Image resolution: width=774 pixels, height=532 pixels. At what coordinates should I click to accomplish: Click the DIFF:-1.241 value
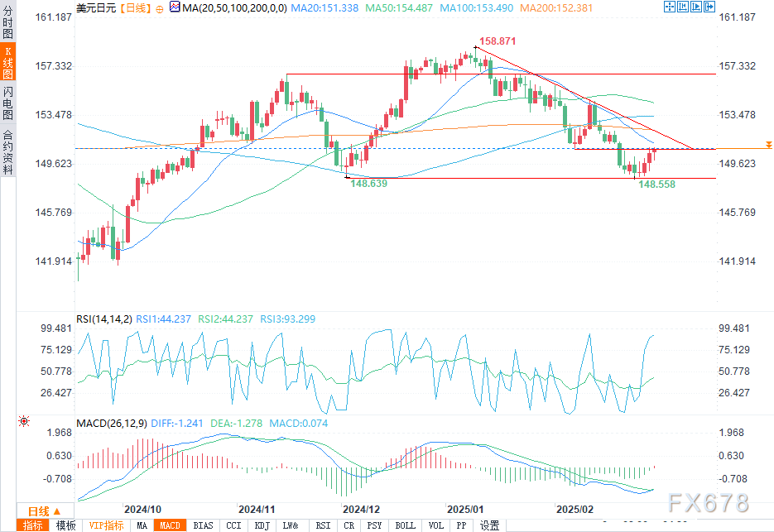176,423
